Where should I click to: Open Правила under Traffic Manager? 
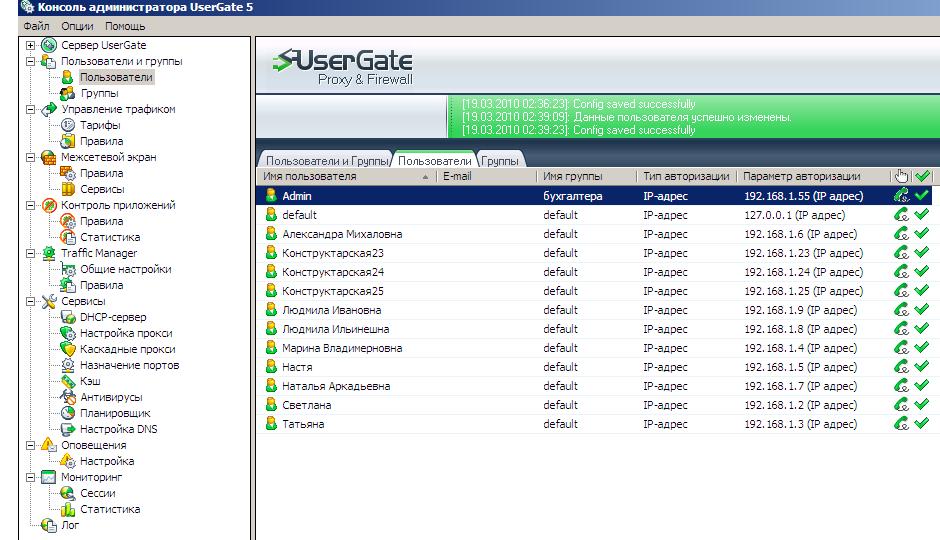(101, 285)
